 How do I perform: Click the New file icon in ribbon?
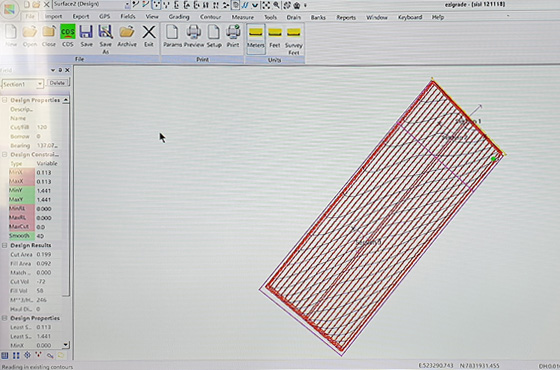click(11, 32)
